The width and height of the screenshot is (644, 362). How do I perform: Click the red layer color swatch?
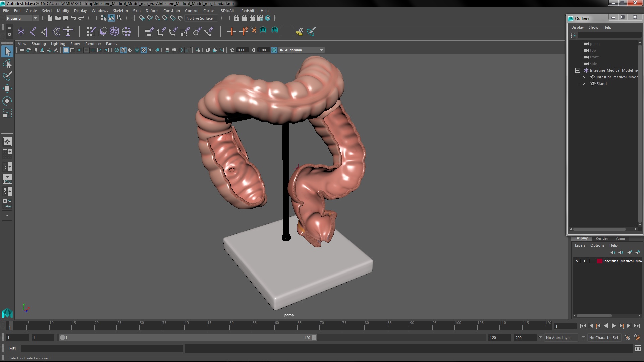point(599,261)
